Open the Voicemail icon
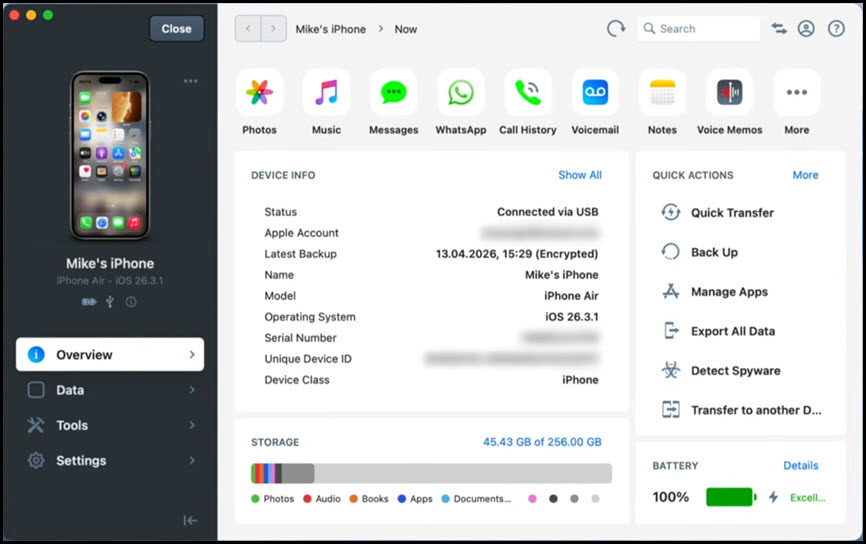Image resolution: width=866 pixels, height=544 pixels. (595, 92)
